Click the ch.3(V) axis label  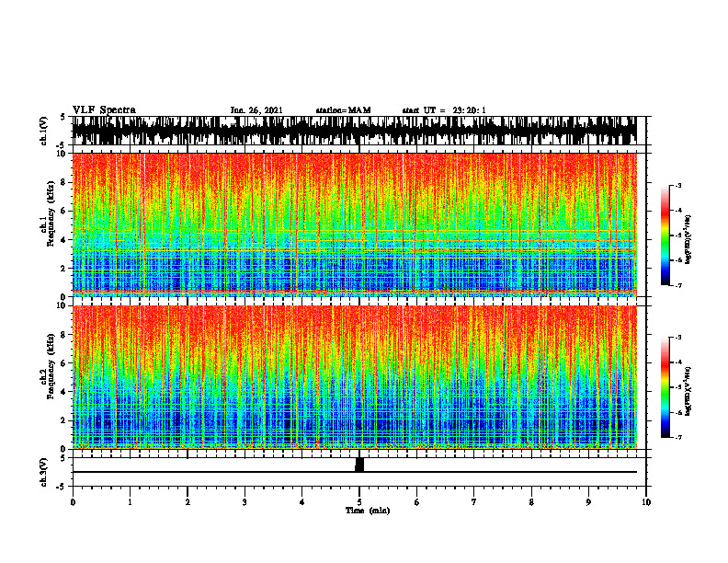coord(44,472)
